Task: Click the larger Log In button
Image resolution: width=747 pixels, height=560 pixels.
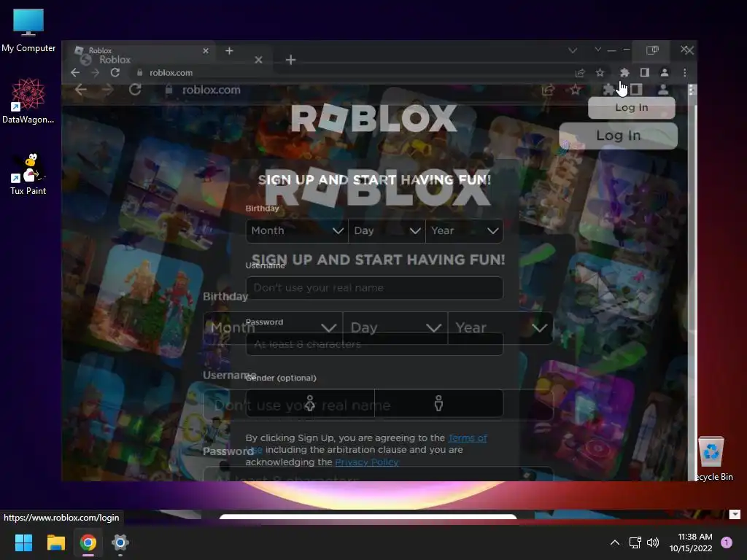Action: click(619, 136)
